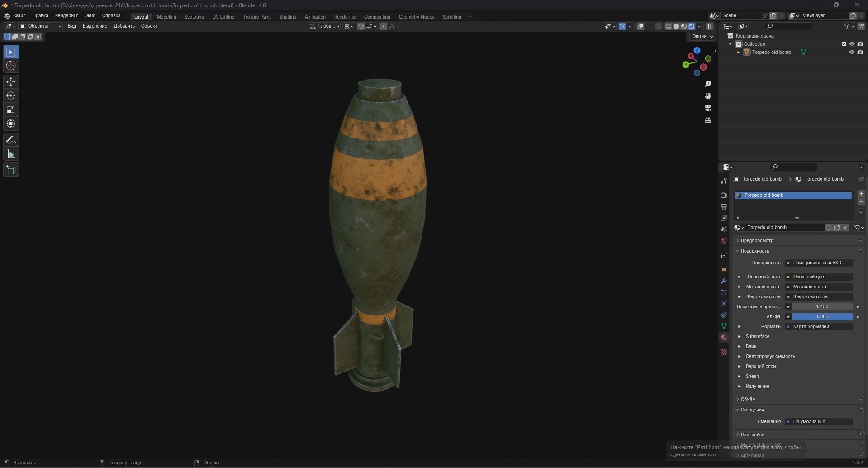The width and height of the screenshot is (868, 468).
Task: Select the Measure tool
Action: pyautogui.click(x=11, y=154)
